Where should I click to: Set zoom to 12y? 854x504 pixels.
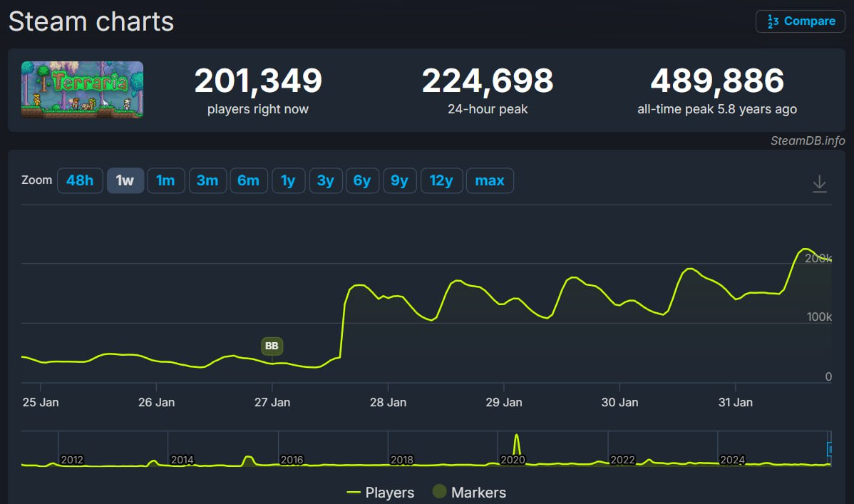441,180
